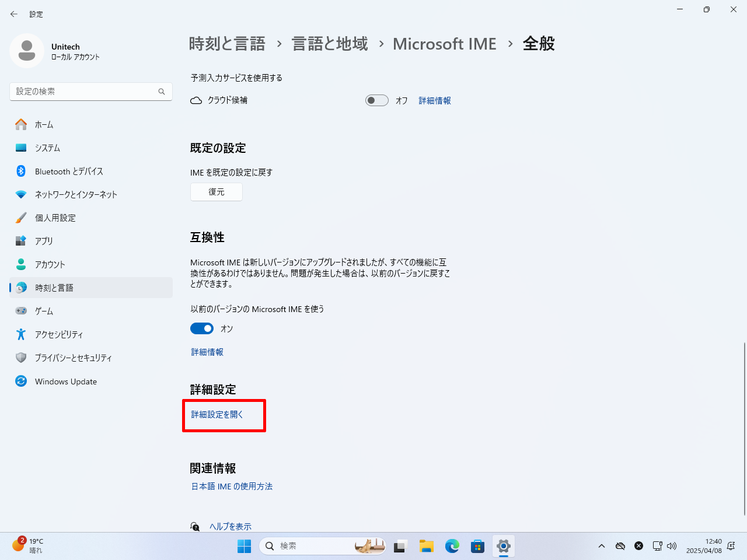The image size is (747, 560).
Task: Click the アクセシビリティ figure icon
Action: (21, 334)
